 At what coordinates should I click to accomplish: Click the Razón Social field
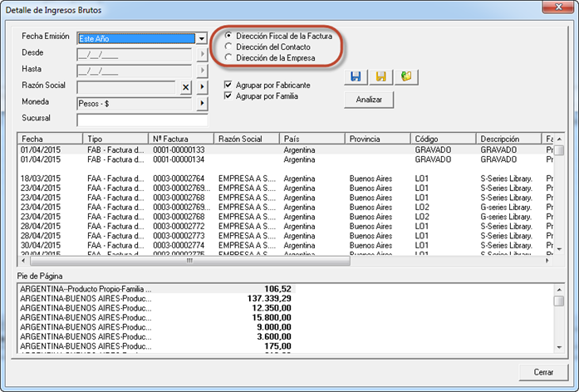(126, 87)
